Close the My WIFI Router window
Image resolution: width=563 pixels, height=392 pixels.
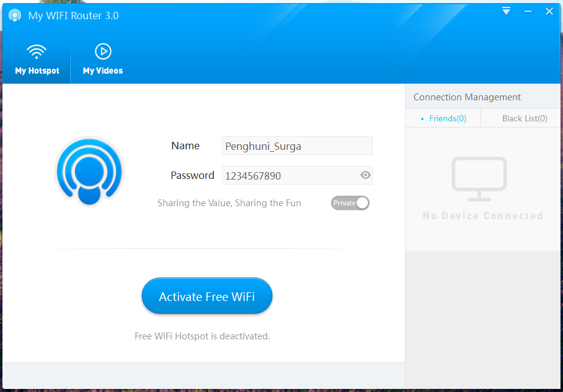[549, 12]
